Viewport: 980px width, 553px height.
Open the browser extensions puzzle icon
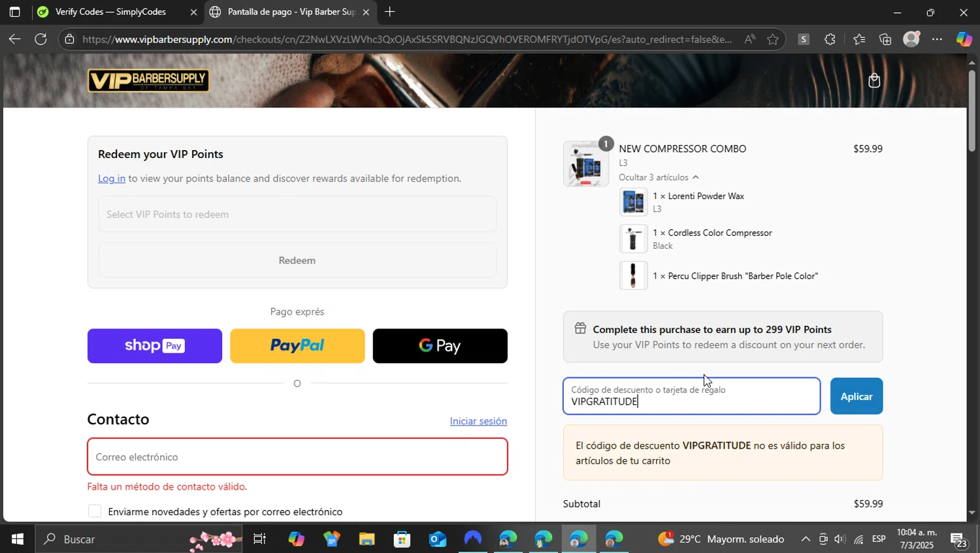pyautogui.click(x=830, y=39)
